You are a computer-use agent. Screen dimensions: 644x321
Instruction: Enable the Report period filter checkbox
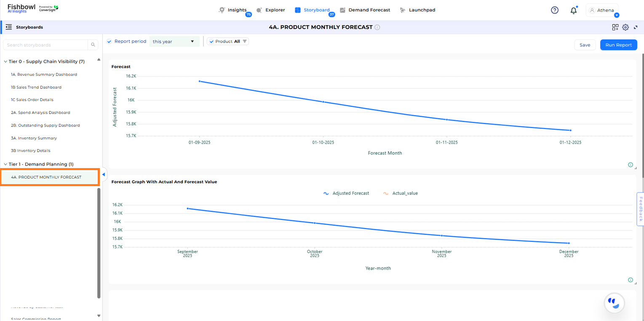[x=109, y=41]
